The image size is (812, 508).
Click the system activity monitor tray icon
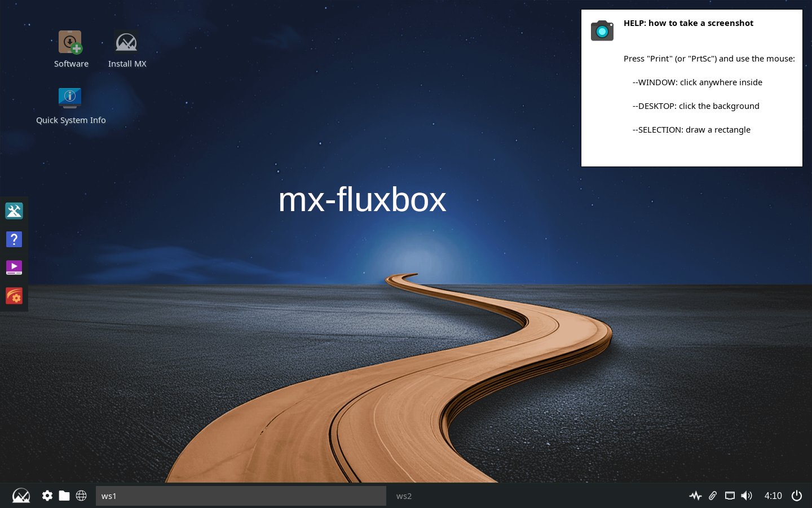(x=695, y=496)
